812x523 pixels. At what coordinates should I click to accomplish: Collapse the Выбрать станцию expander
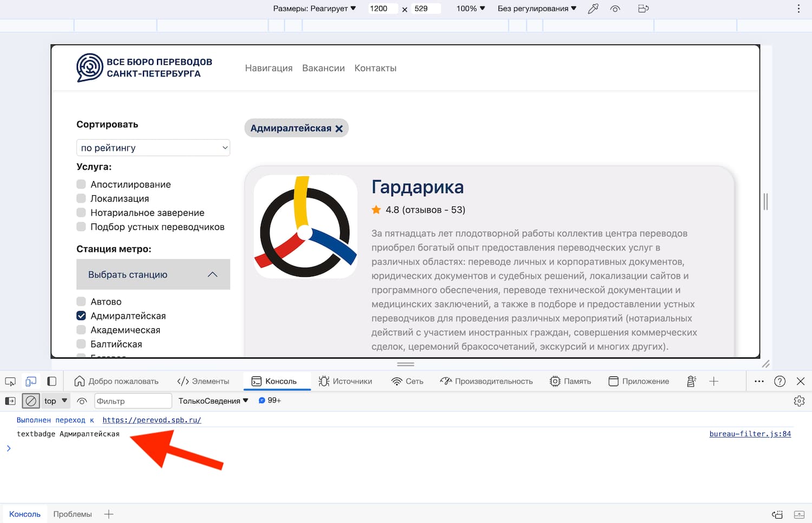tap(153, 274)
